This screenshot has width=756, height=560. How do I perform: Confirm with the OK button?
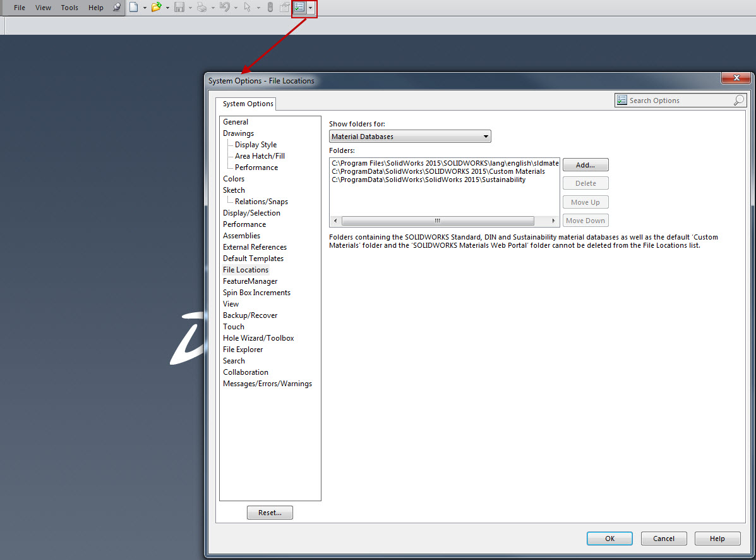coord(609,539)
